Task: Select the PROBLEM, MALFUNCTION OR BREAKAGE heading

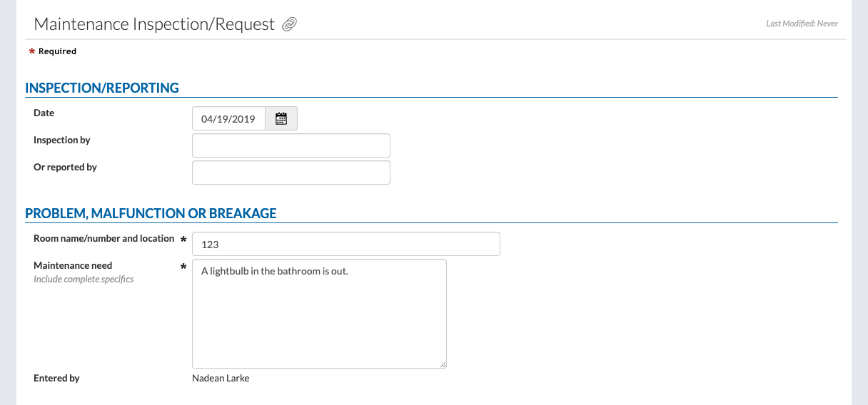Action: [151, 213]
